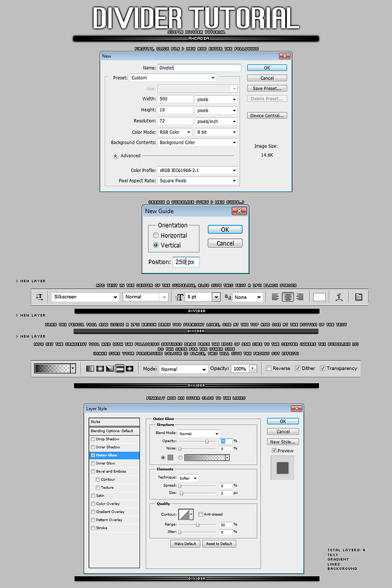The height and width of the screenshot is (588, 392).
Task: Select the solid color glow radio button
Action: pos(163,457)
